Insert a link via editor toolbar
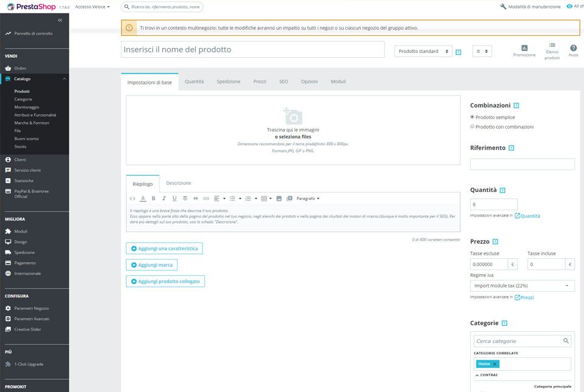This screenshot has height=392, width=584. (206, 199)
